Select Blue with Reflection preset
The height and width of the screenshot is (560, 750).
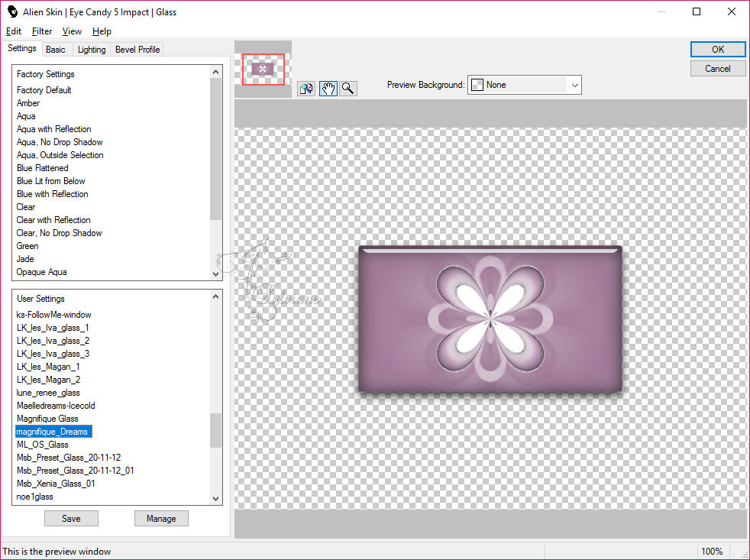pyautogui.click(x=53, y=194)
